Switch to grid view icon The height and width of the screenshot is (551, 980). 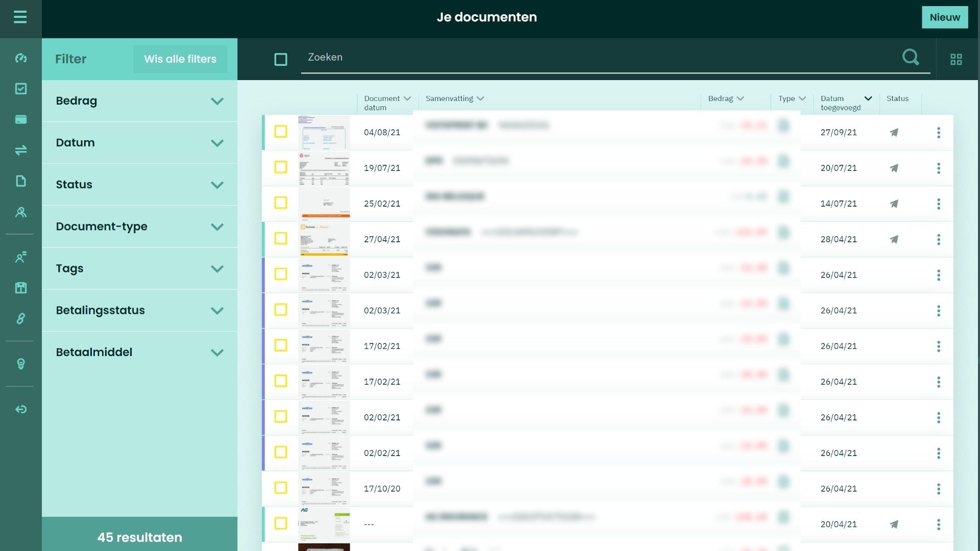[x=956, y=60]
